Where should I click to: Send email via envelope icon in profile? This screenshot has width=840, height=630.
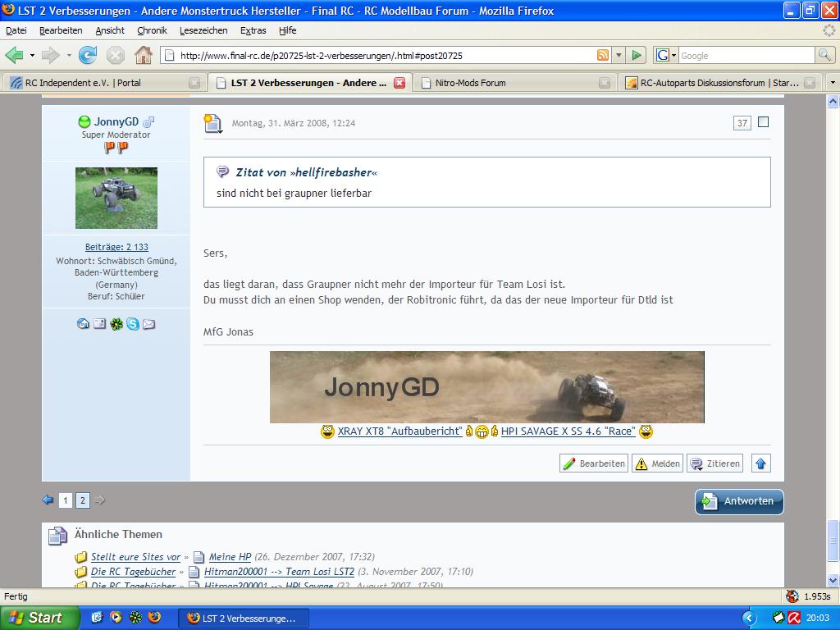click(x=148, y=324)
